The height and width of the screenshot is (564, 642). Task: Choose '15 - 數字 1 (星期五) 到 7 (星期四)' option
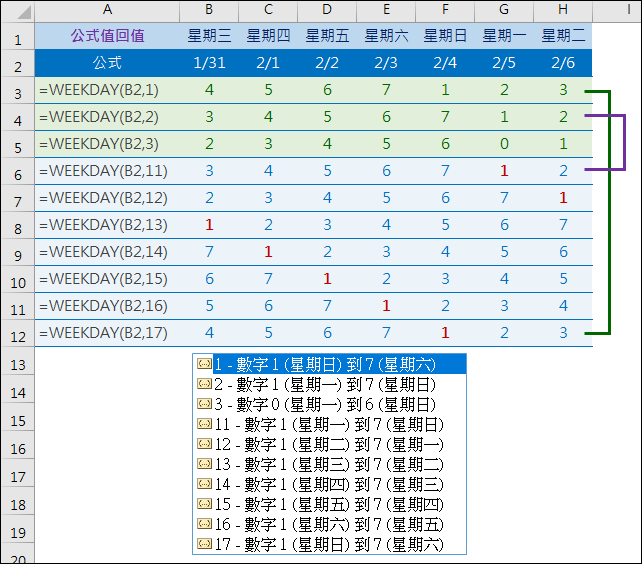click(x=330, y=505)
